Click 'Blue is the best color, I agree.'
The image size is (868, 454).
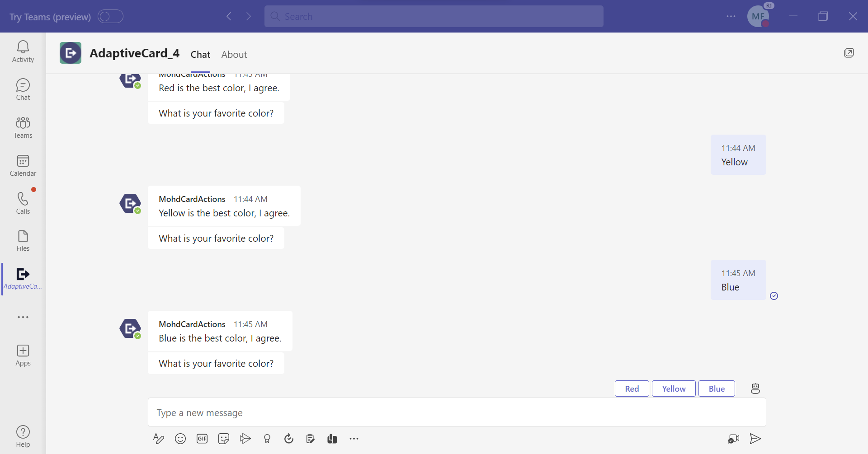point(220,338)
